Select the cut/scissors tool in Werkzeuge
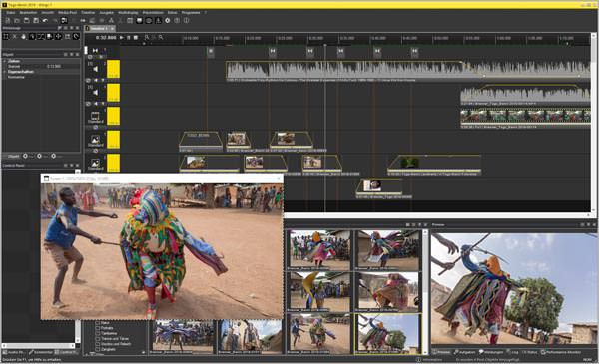 click(15, 37)
